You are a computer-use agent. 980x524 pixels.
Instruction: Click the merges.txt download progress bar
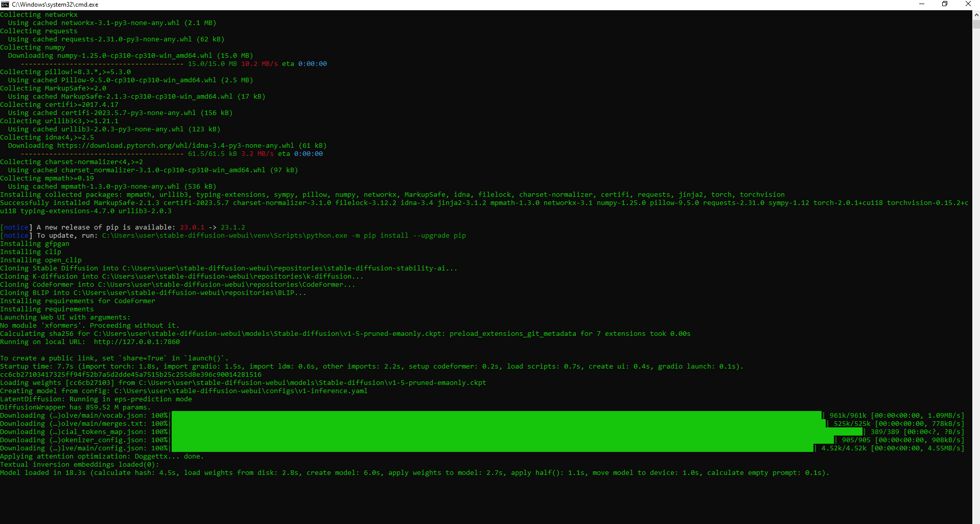499,424
